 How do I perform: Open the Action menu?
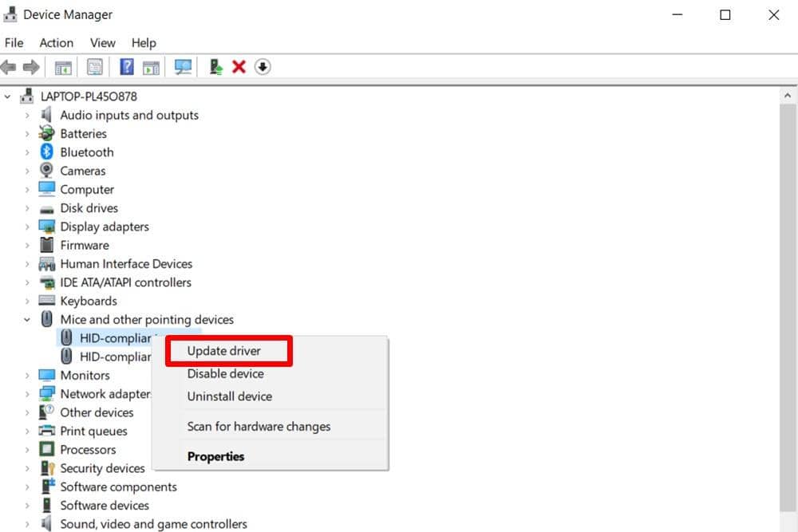tap(56, 43)
